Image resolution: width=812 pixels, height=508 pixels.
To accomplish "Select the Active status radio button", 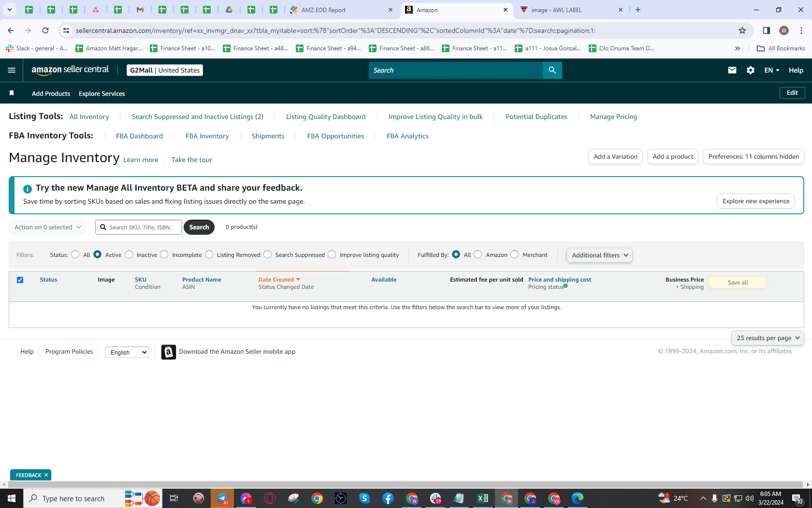I will [x=98, y=254].
